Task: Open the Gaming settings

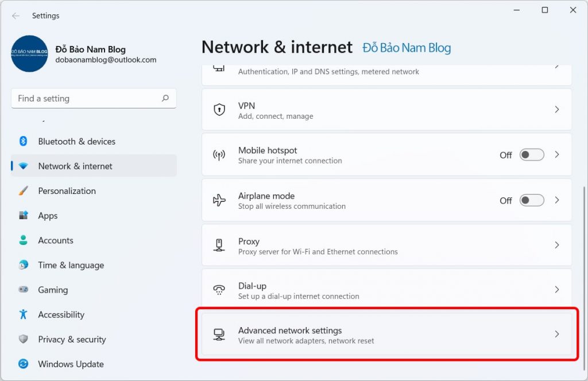Action: point(94,290)
